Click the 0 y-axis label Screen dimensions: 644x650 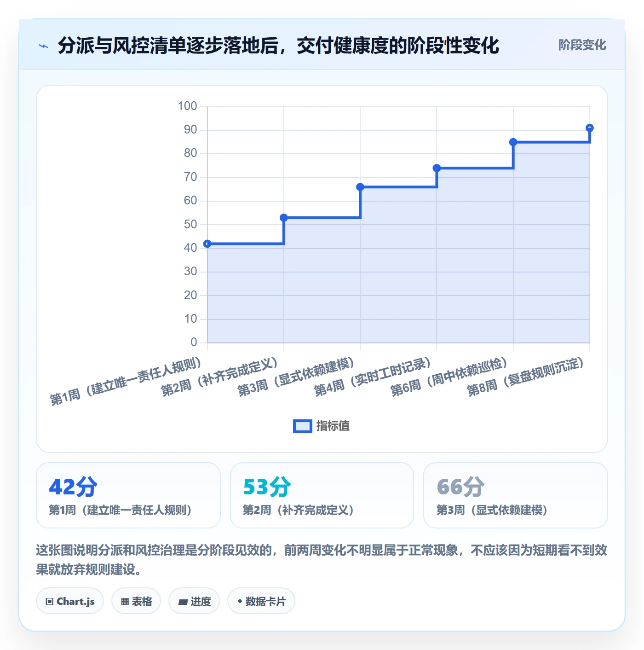click(x=194, y=342)
